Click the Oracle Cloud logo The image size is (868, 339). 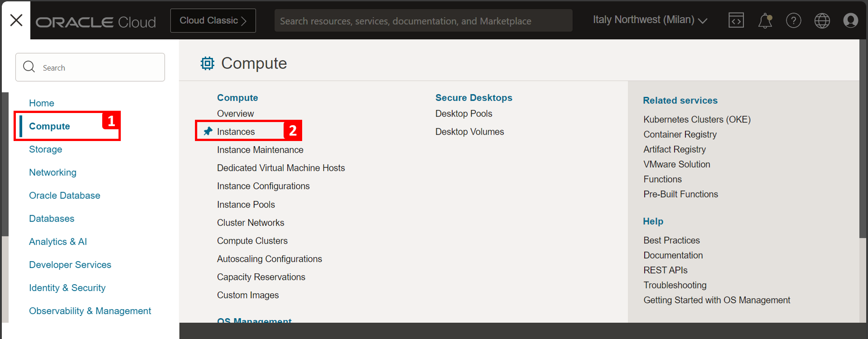(x=96, y=22)
